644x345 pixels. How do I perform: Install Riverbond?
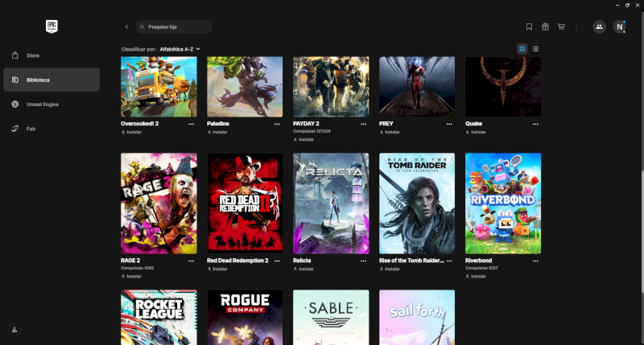point(476,277)
